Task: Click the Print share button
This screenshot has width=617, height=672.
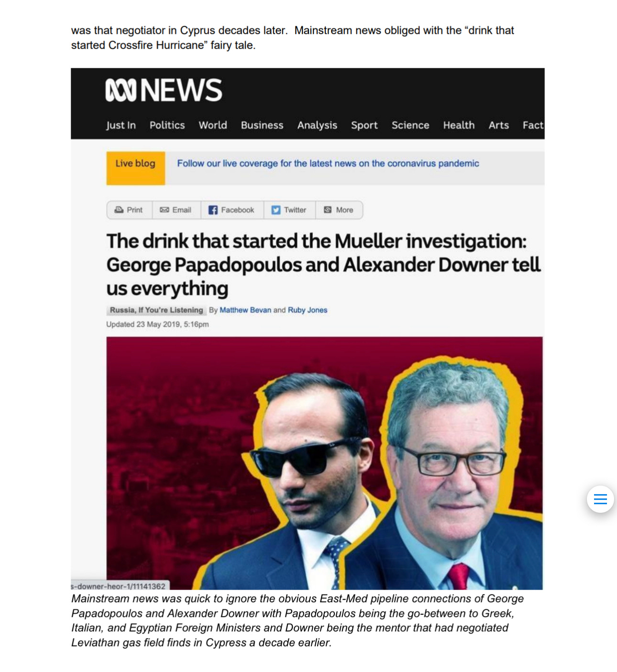Action: (x=129, y=210)
